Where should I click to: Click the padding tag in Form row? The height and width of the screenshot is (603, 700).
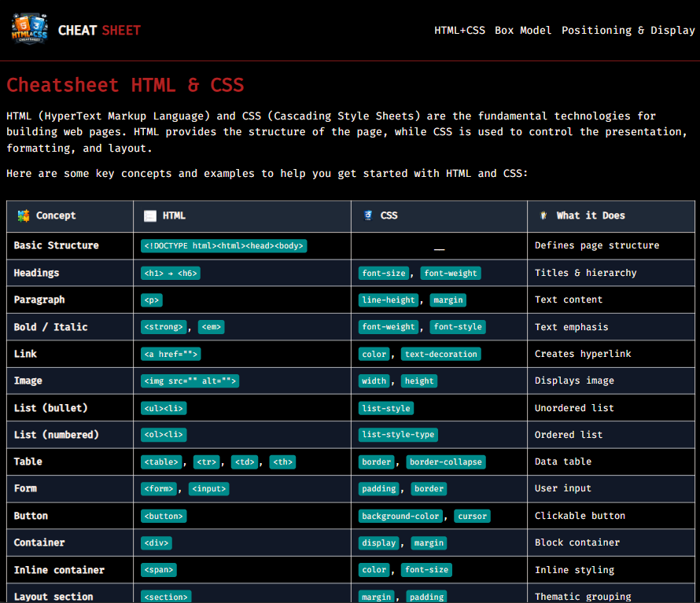click(379, 489)
